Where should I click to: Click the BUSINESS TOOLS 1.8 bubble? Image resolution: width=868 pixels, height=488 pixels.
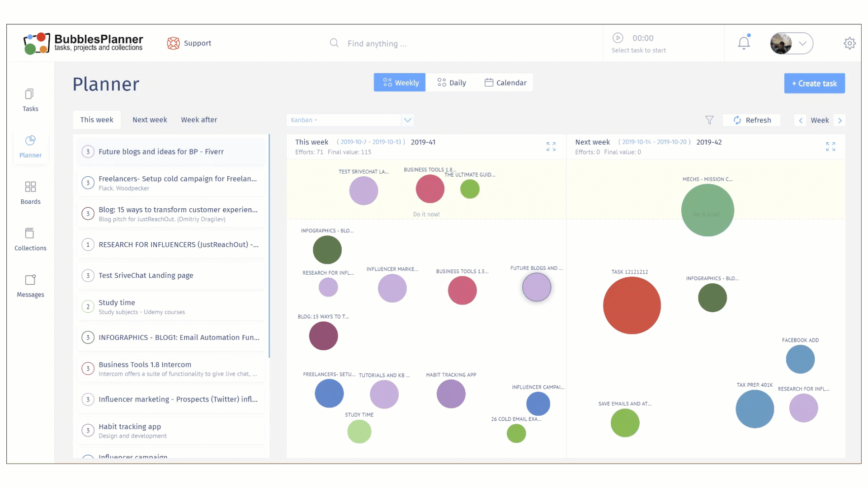430,189
